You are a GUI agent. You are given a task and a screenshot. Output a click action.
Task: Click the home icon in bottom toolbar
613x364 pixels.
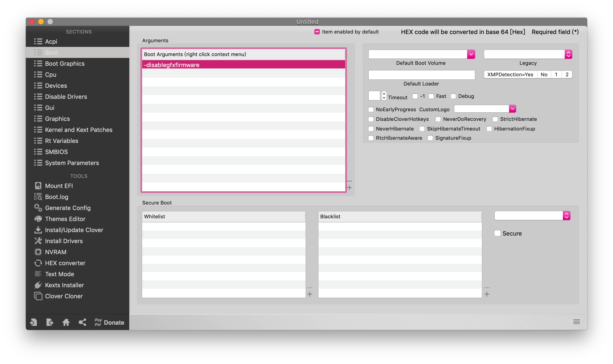(66, 322)
